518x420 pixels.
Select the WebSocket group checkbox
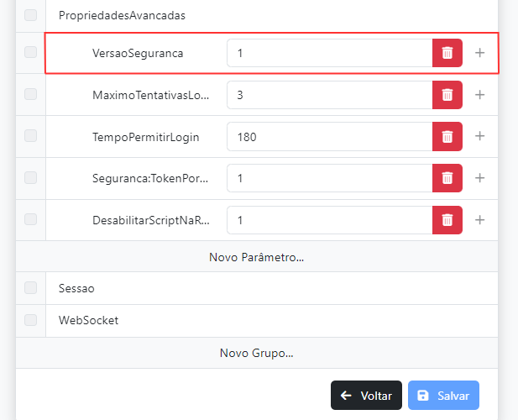pos(31,320)
